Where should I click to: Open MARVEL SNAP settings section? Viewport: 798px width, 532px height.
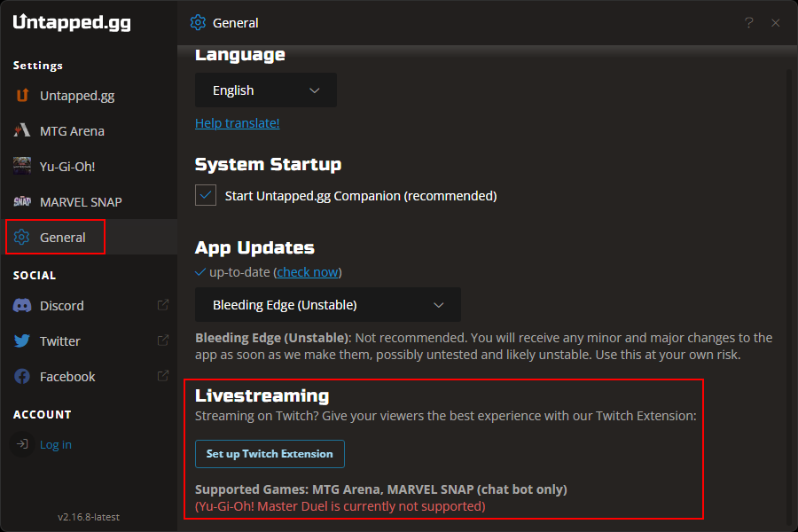[89, 201]
